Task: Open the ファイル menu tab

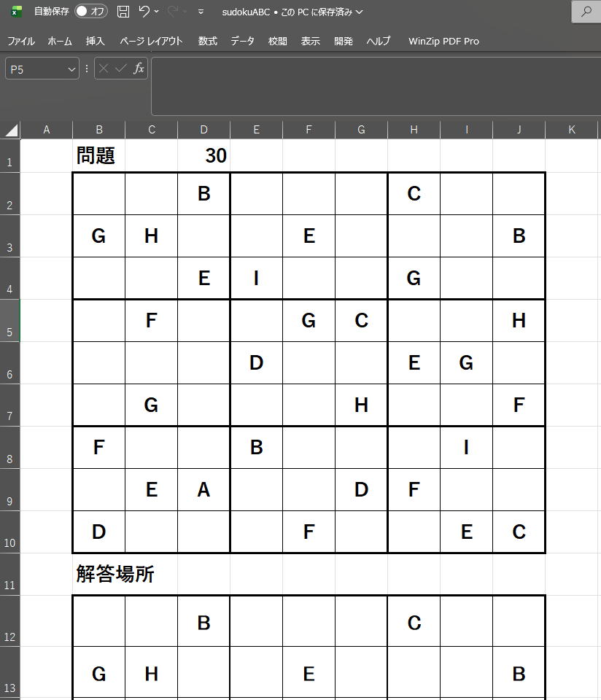Action: [x=20, y=41]
